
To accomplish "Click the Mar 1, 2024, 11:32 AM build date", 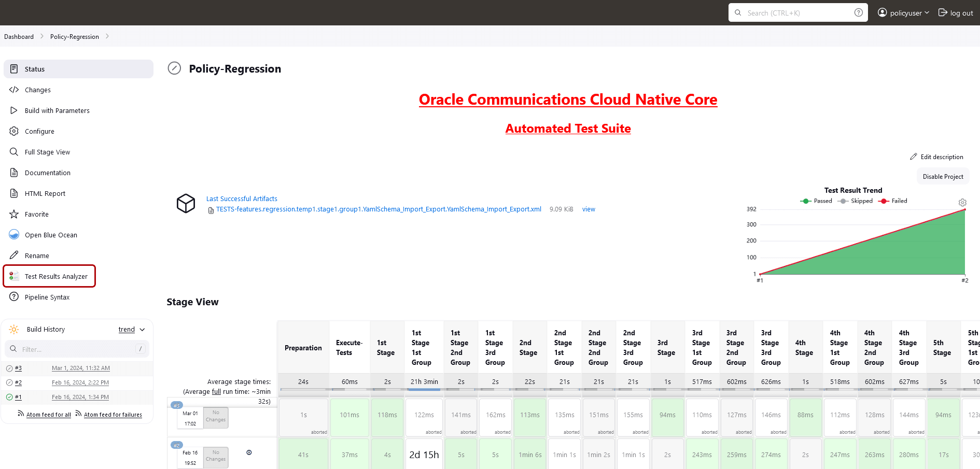I will point(81,368).
